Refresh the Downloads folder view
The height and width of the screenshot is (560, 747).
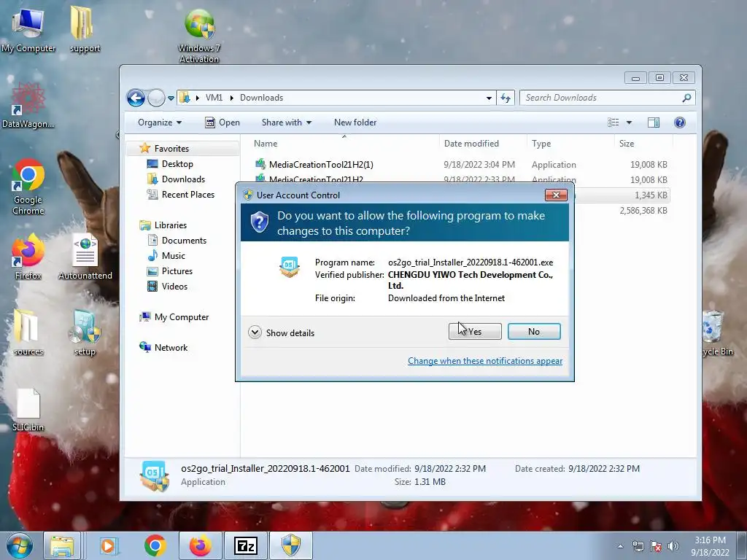tap(506, 98)
